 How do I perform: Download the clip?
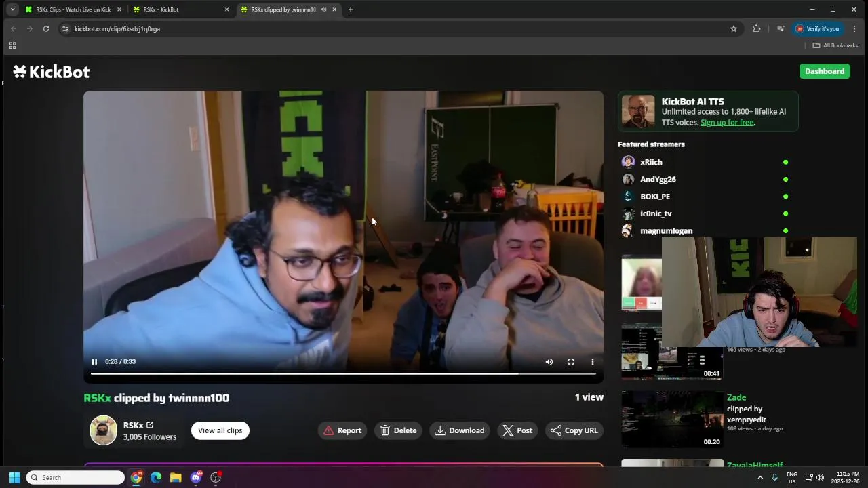(x=460, y=430)
